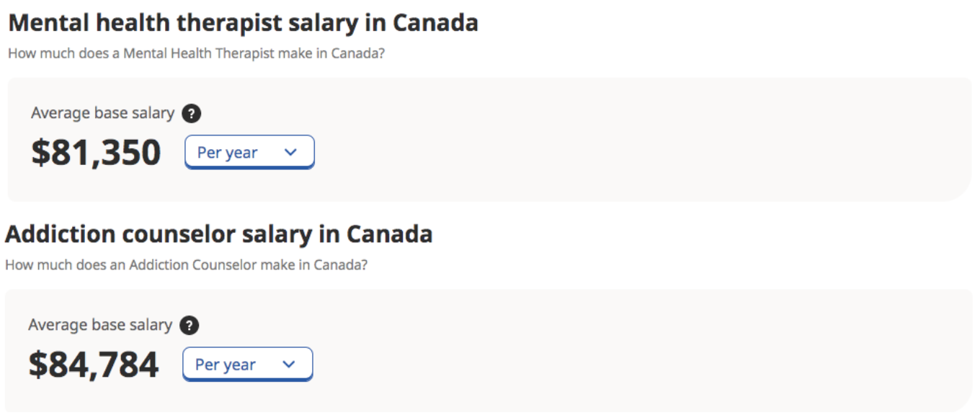Screen dimensions: 980x415
Task: Click the 'How much does an Addiction Counselor' subtitle
Action: [186, 265]
